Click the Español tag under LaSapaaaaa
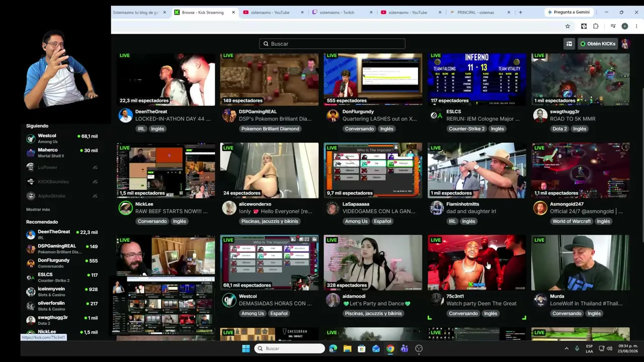 click(x=382, y=221)
